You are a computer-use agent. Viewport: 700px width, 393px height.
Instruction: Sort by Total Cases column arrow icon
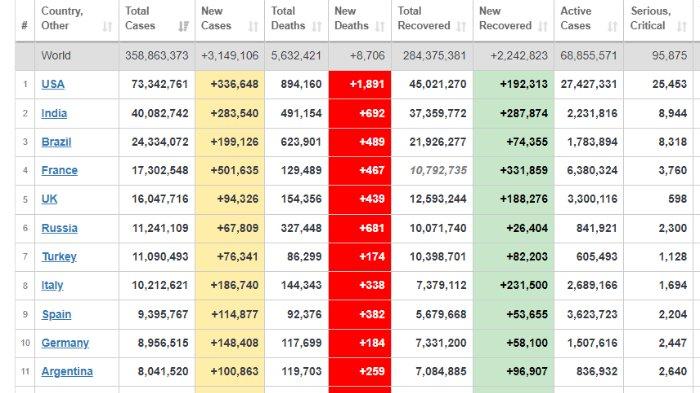coord(183,27)
